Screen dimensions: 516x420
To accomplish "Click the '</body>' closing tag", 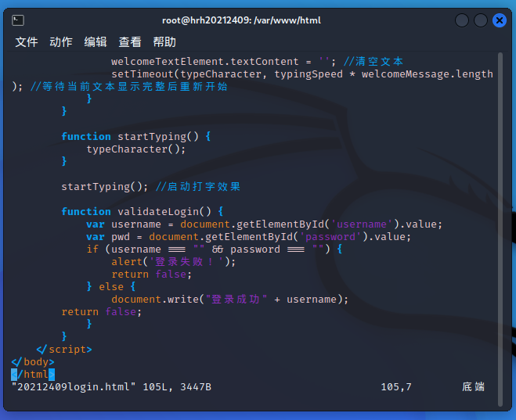I will [x=33, y=361].
